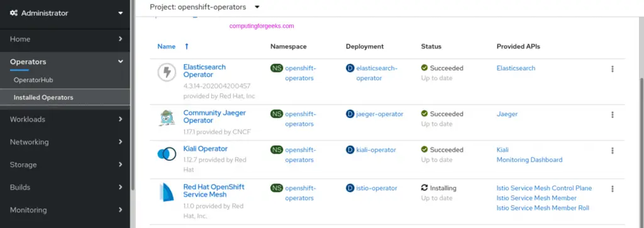Click the Deployment column header text

[365, 46]
